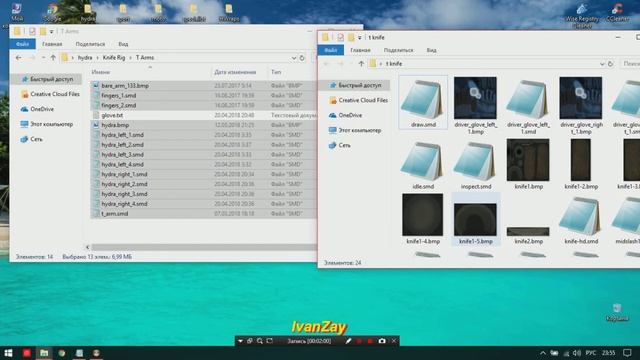Select knife1-5.bmp thumbnail
640x360 pixels.
[x=476, y=219]
